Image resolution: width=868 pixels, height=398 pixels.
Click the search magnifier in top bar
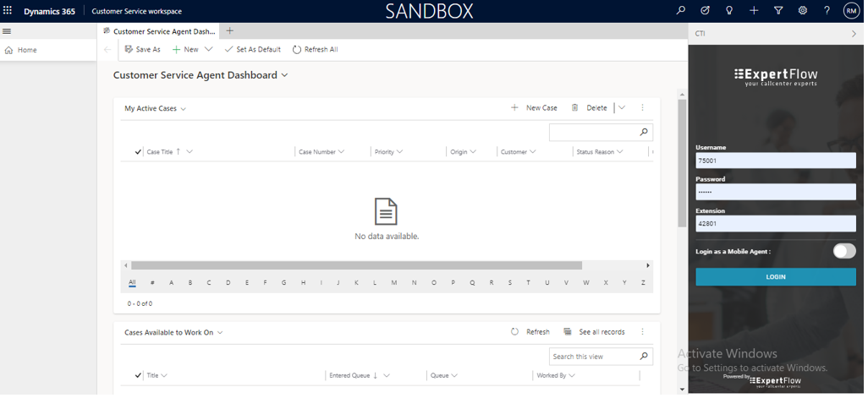(x=681, y=10)
